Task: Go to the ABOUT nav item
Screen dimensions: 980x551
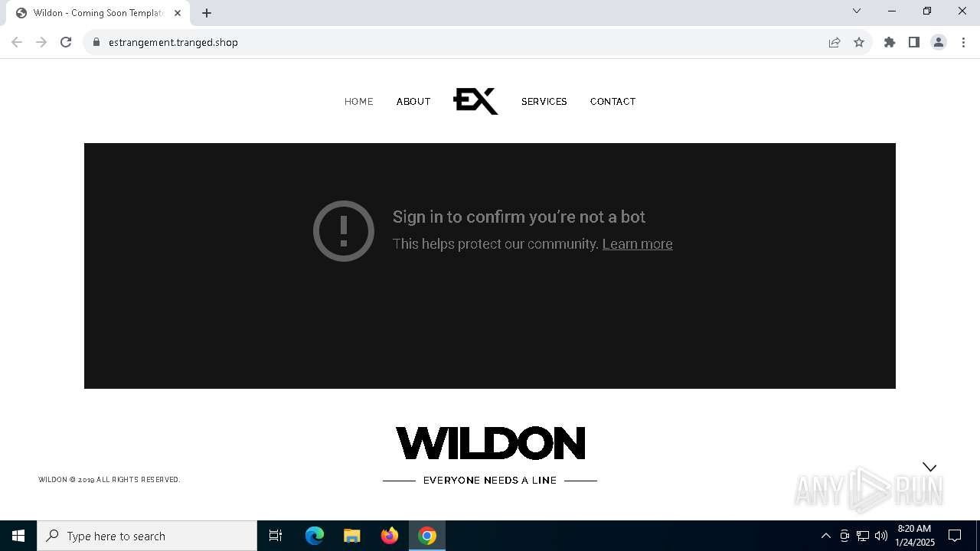Action: (413, 102)
